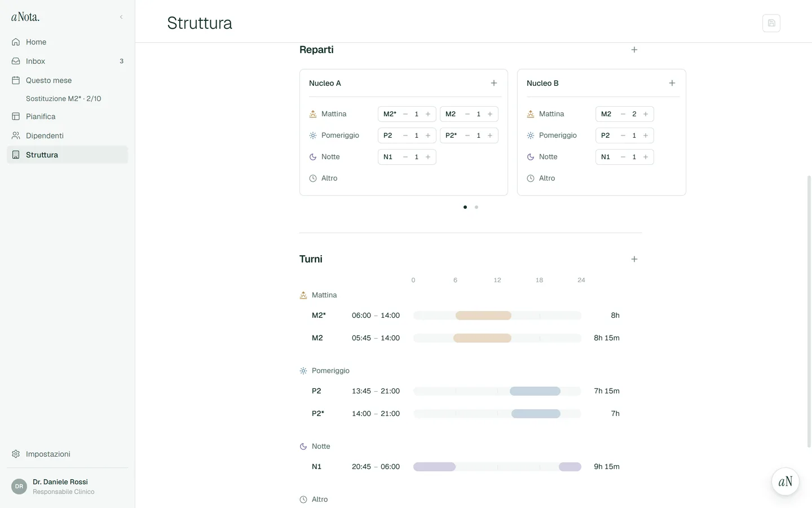Increase P2 count in Nucleo A
The width and height of the screenshot is (812, 508).
(x=428, y=135)
